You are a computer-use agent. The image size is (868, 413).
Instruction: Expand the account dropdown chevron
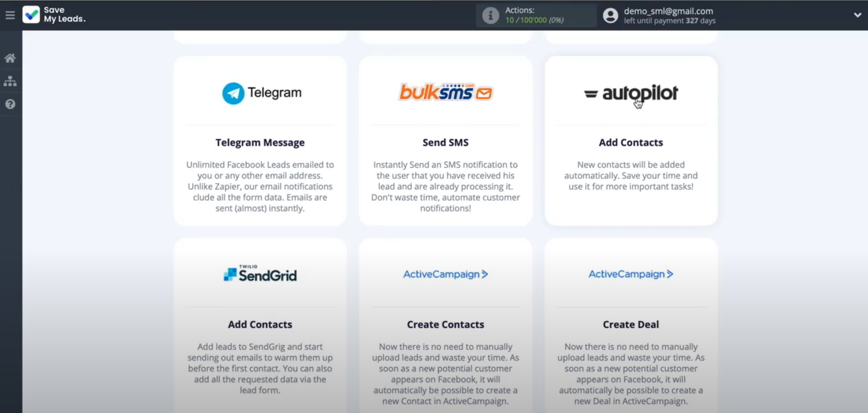tap(857, 15)
